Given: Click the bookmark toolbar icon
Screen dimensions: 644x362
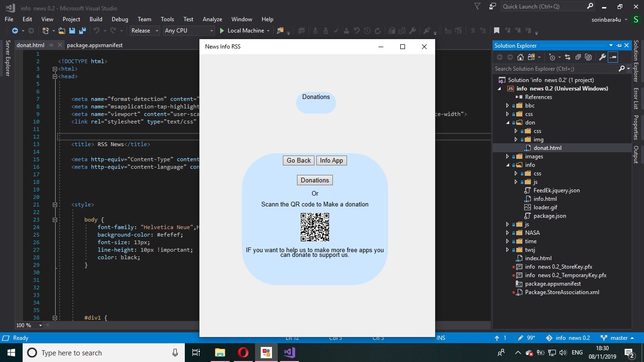Looking at the screenshot, I should pyautogui.click(x=496, y=31).
